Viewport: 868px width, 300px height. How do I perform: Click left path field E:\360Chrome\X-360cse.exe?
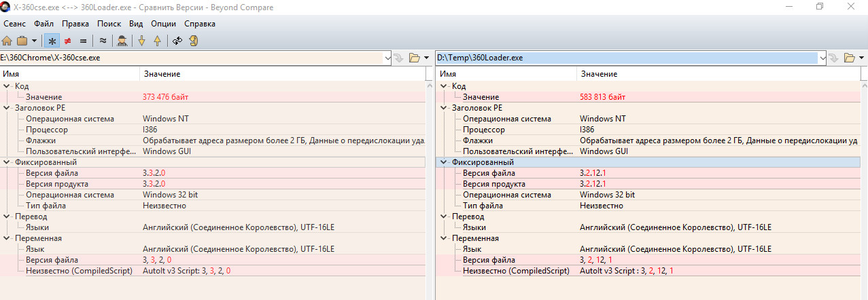192,58
